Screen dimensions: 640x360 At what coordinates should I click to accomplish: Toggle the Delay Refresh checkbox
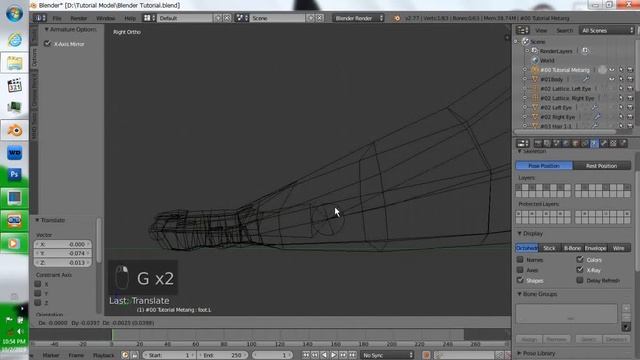580,280
